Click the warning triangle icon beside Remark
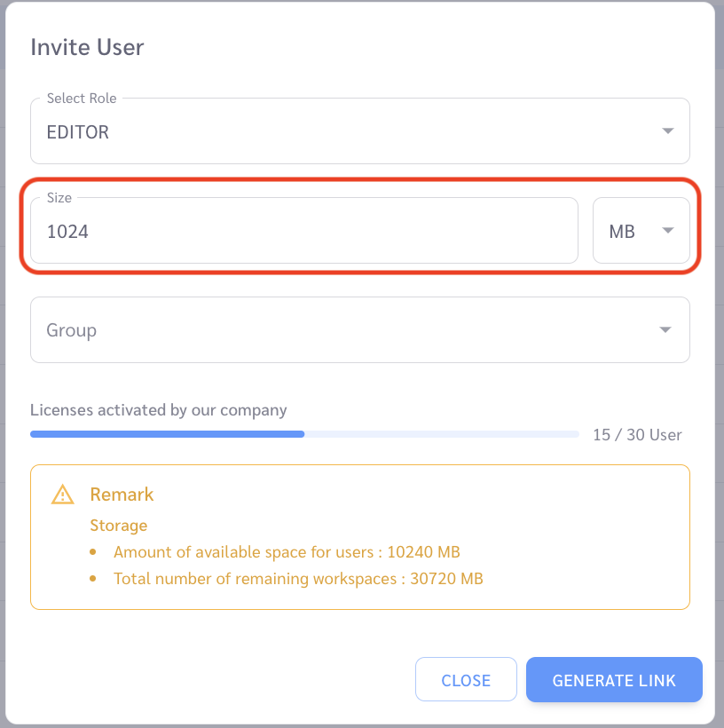 63,494
